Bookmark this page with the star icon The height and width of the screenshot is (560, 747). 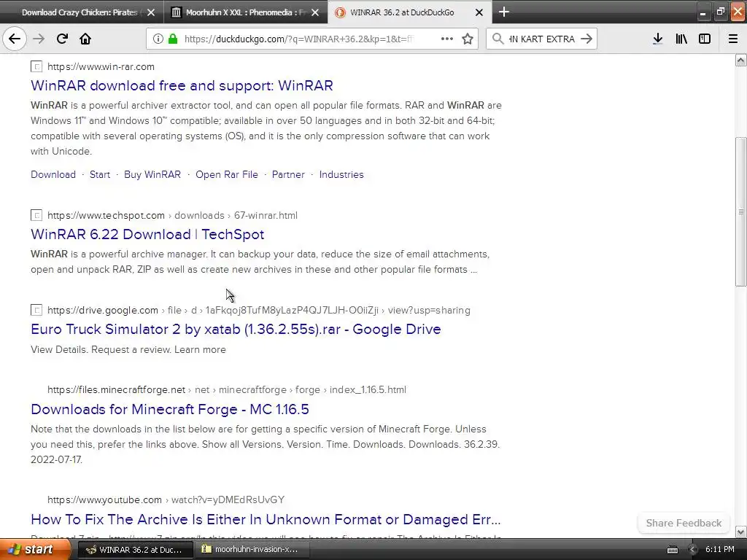click(468, 39)
